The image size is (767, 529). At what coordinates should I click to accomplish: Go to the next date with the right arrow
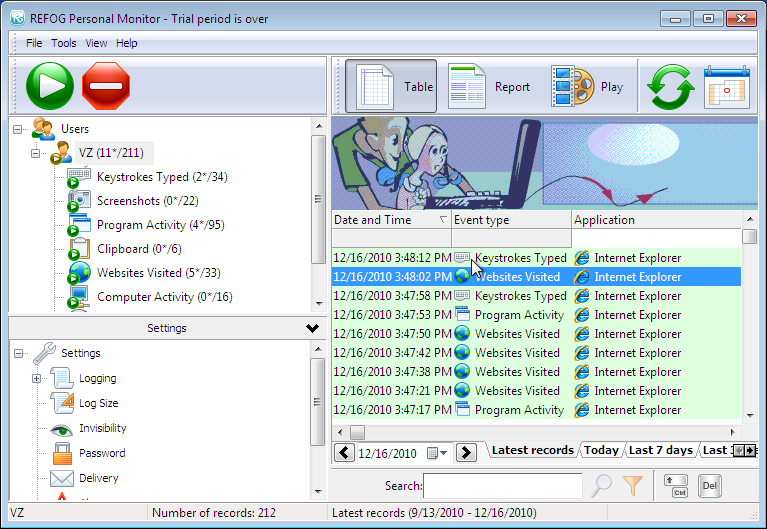(x=466, y=452)
